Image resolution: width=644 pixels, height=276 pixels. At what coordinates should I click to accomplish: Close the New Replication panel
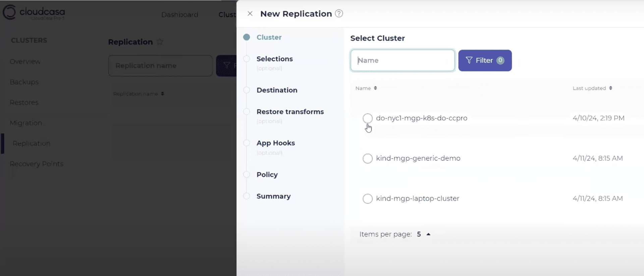(x=250, y=14)
